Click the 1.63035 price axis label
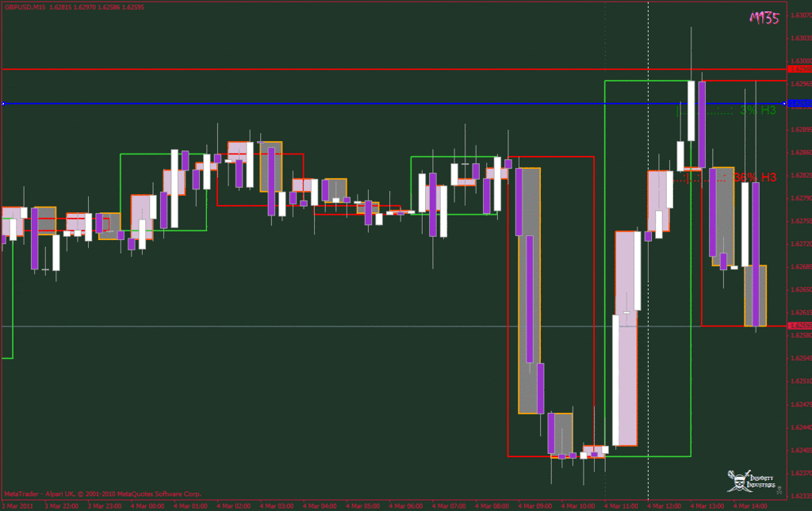The image size is (812, 511). [x=801, y=38]
